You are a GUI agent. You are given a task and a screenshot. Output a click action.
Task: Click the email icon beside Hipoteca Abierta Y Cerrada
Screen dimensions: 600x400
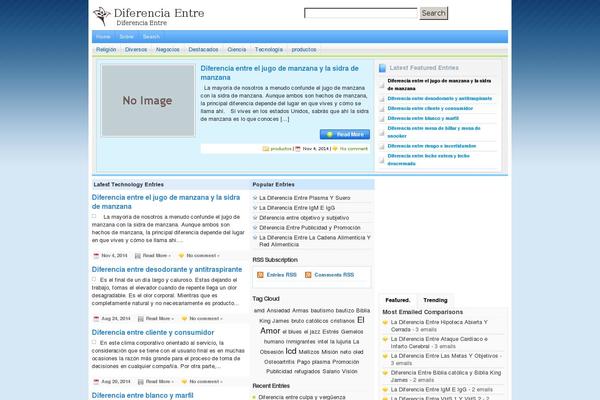click(385, 322)
